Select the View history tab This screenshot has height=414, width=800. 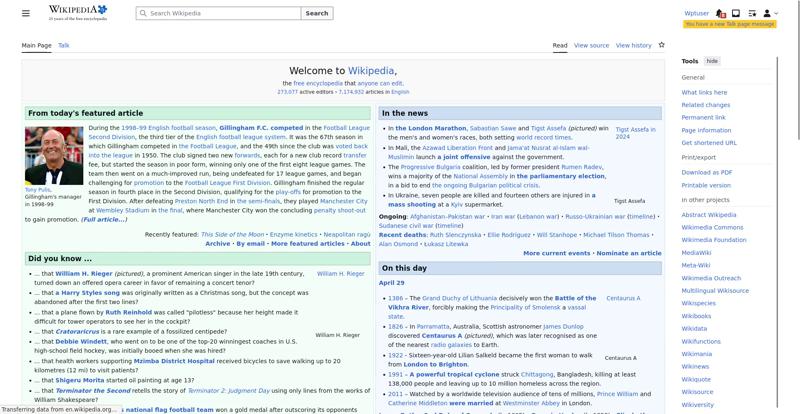[x=633, y=45]
